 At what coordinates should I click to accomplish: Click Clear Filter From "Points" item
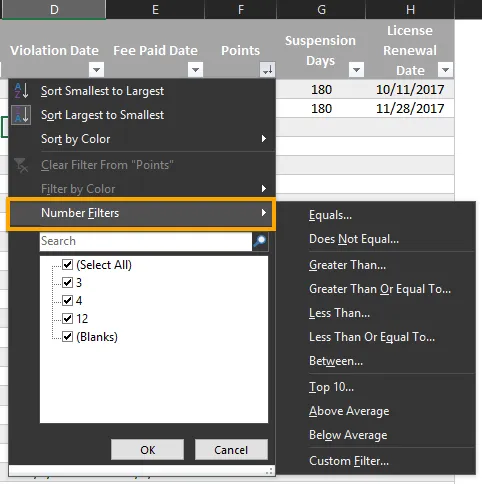pos(142,165)
